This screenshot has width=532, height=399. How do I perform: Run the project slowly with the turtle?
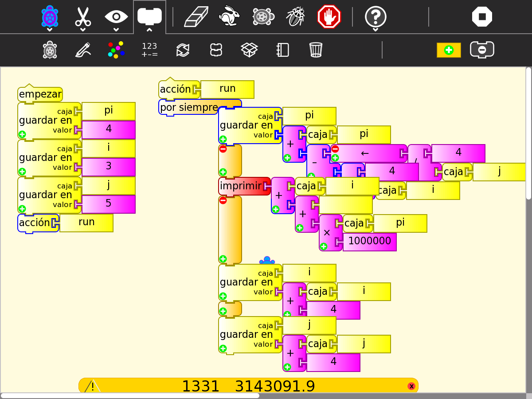click(263, 16)
